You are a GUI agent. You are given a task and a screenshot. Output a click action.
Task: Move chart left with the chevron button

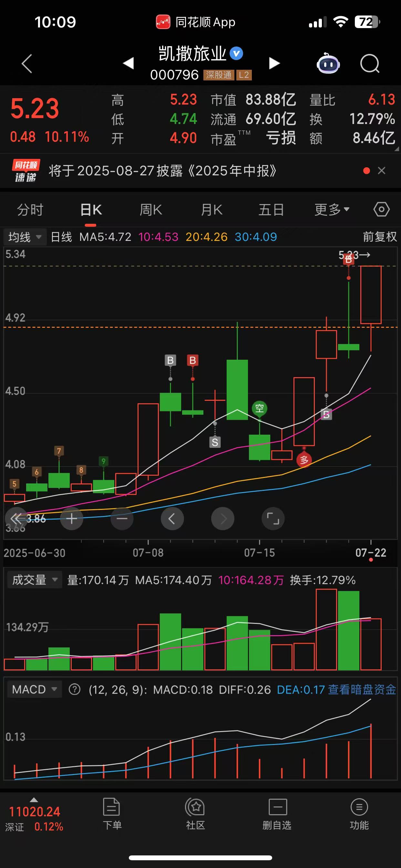172,519
